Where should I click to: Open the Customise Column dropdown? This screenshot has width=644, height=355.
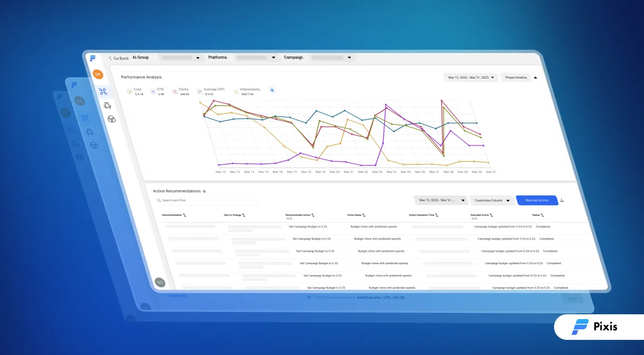[492, 200]
